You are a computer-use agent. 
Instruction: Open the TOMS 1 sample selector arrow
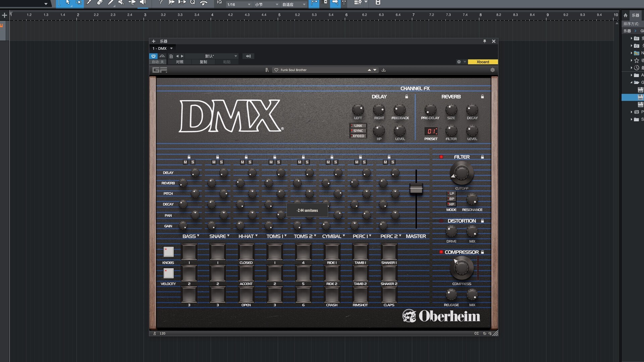click(x=285, y=236)
